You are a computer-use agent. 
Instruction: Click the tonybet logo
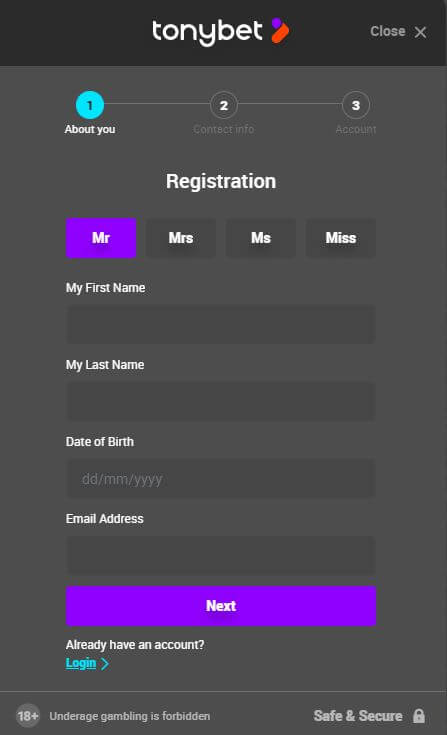pyautogui.click(x=220, y=32)
